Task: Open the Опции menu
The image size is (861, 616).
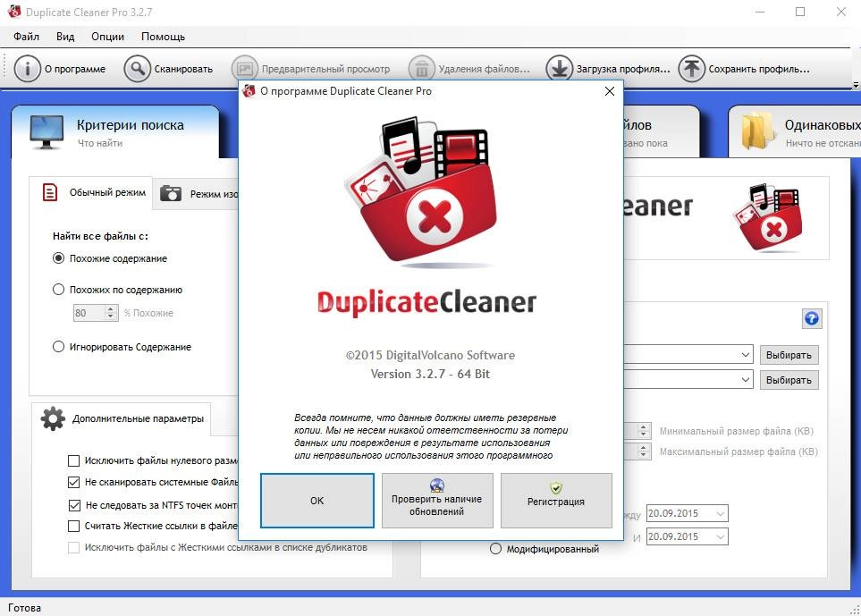Action: click(107, 37)
